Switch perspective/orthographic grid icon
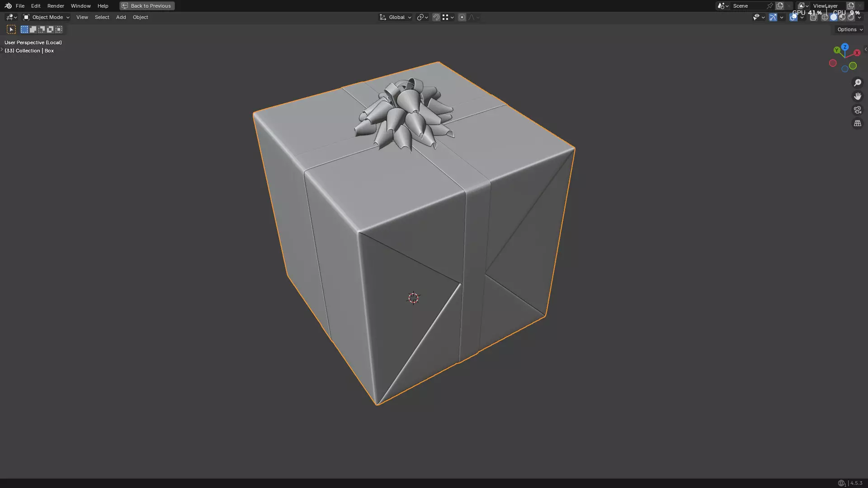This screenshot has width=868, height=488. point(858,123)
